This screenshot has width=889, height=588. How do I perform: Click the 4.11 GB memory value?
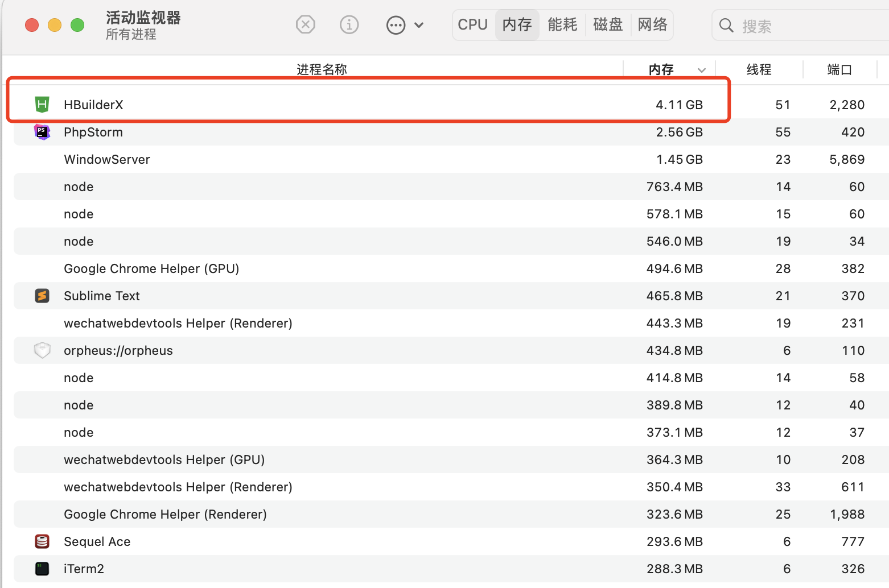pos(679,105)
